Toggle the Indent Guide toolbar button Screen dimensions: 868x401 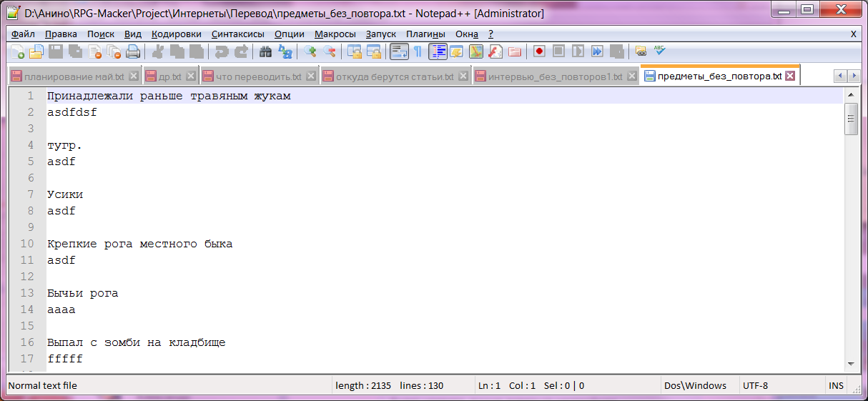click(x=438, y=51)
